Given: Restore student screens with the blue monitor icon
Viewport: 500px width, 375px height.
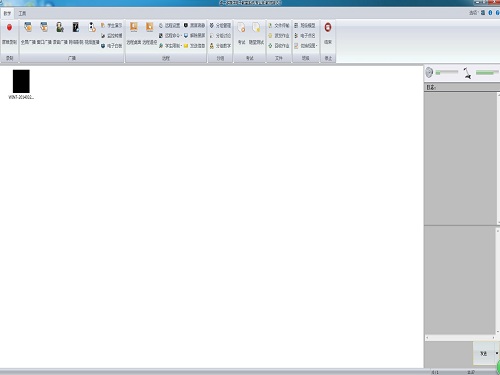Looking at the screenshot, I should pyautogui.click(x=194, y=35).
